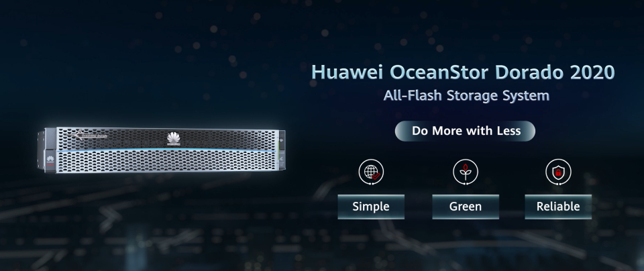644x271 pixels.
Task: Click the globe with red checkmark icon
Action: (x=371, y=172)
